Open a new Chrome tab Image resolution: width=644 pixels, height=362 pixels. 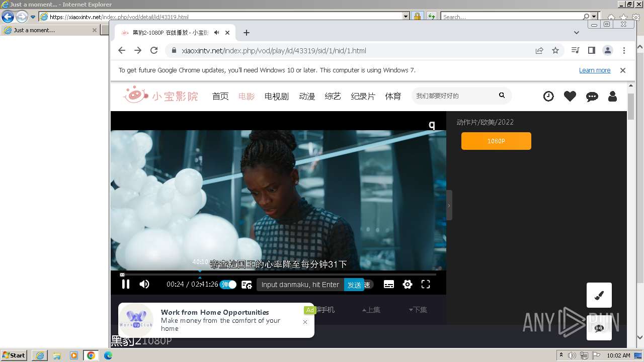pyautogui.click(x=247, y=33)
